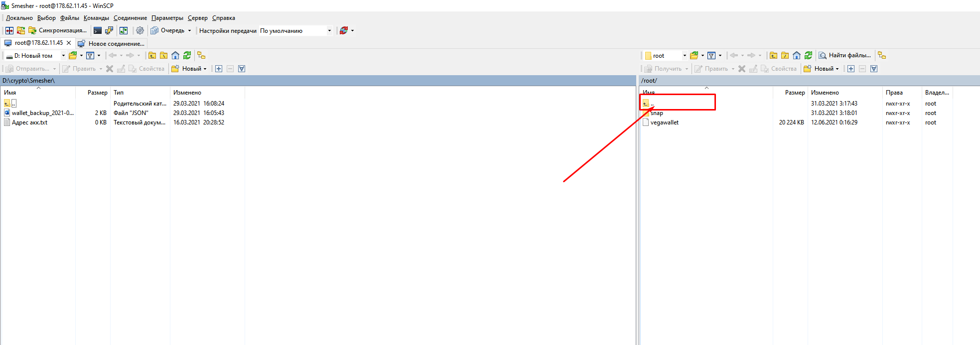This screenshot has height=345, width=980.
Task: Open the Новое соединение... tab
Action: click(111, 43)
